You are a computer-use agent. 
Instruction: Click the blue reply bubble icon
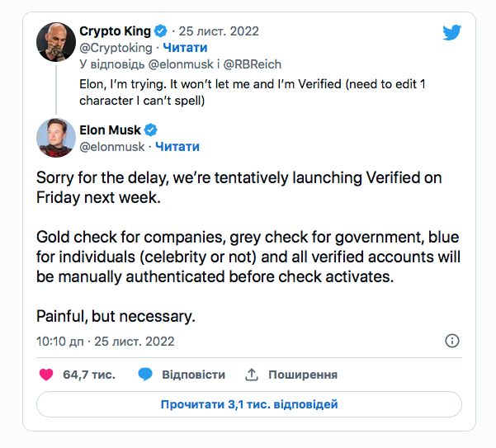pos(145,375)
